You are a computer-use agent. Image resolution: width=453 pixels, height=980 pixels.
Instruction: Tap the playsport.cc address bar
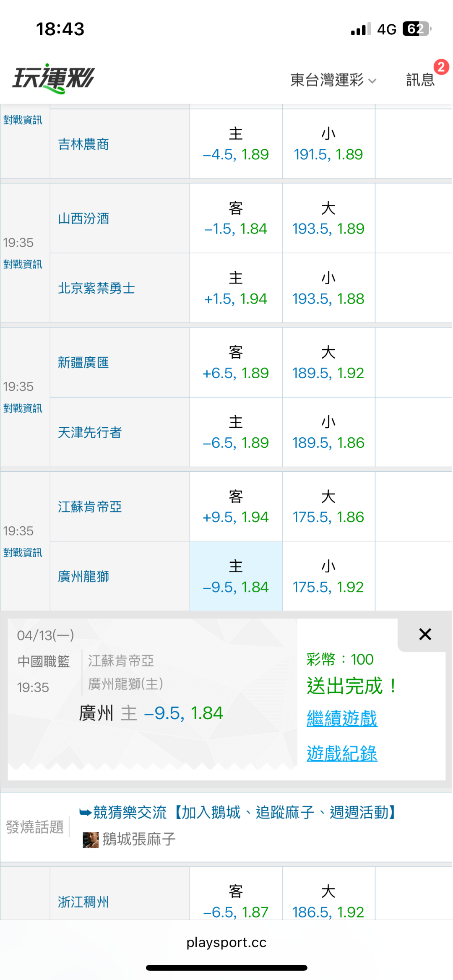point(226,942)
